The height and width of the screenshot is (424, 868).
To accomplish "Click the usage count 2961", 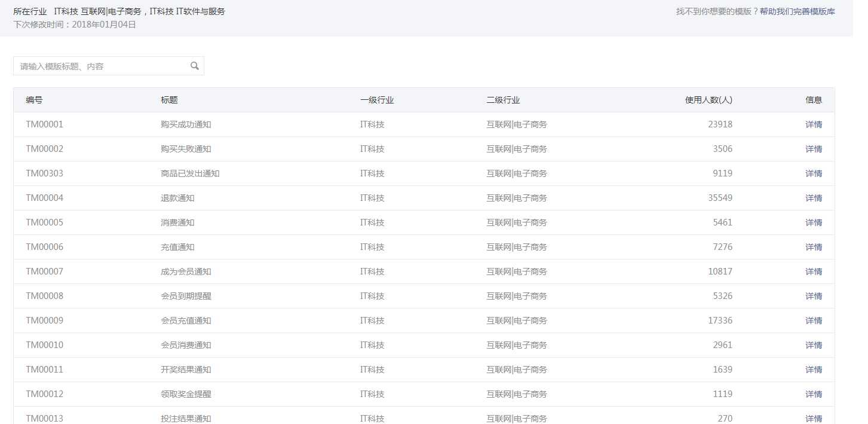I will (723, 345).
